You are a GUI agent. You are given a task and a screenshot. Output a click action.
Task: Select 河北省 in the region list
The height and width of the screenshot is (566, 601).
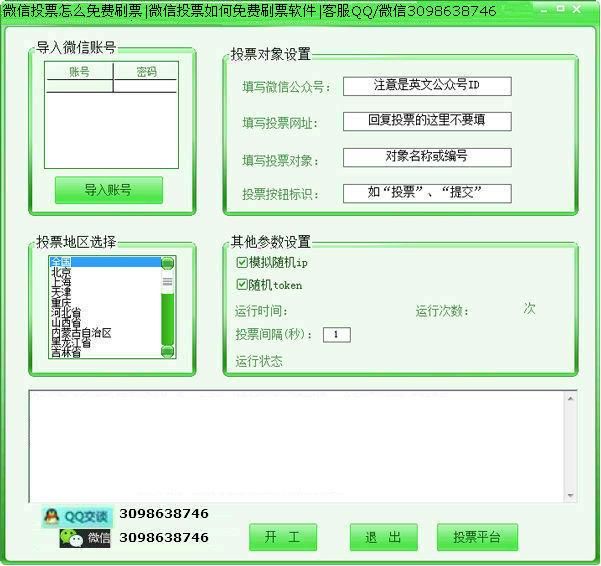click(105, 312)
